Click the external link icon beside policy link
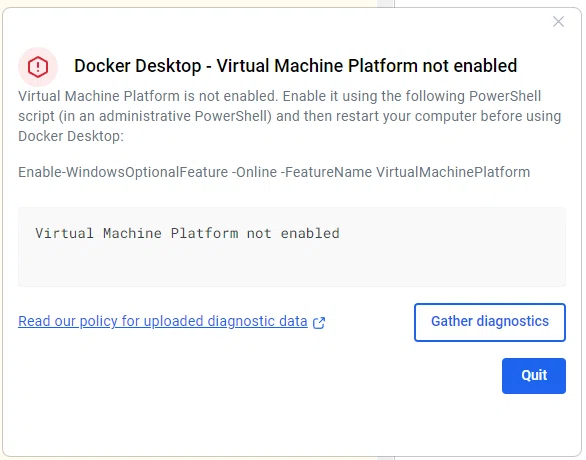 319,322
